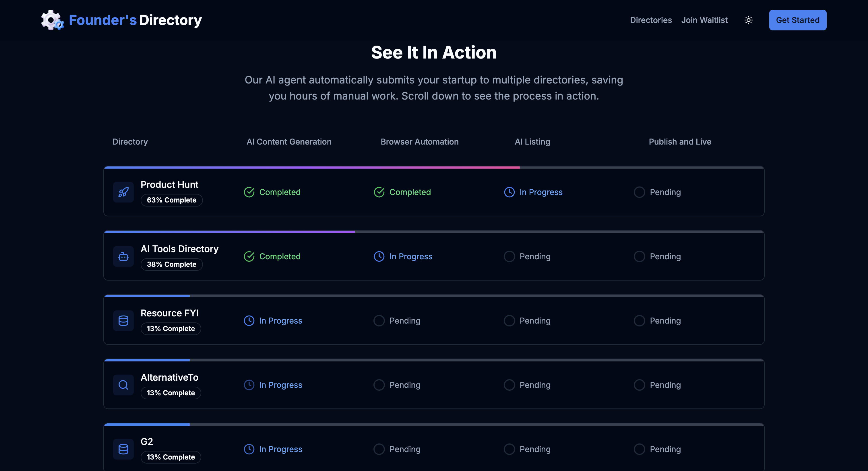Click the AI Tools Directory robot icon
The image size is (868, 471).
click(x=123, y=256)
